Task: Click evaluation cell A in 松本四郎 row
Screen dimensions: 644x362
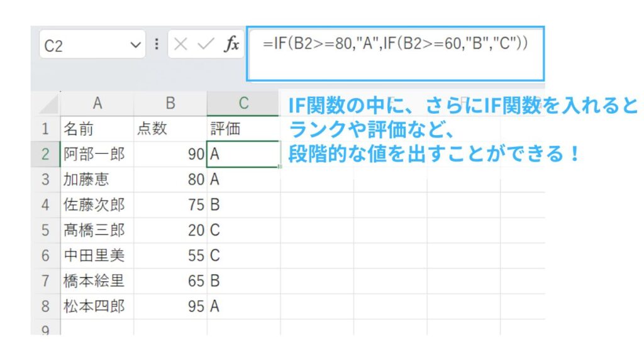Action: coord(243,307)
